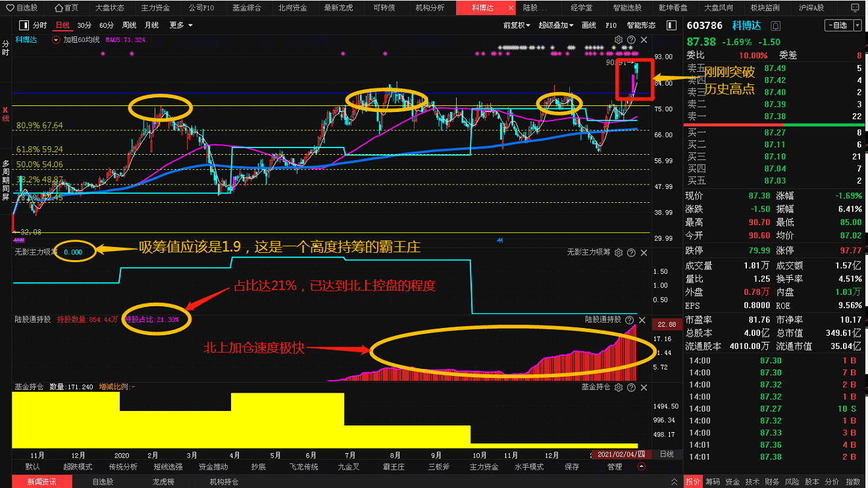Open the 智能选股 tab
This screenshot has height=488, width=868.
[626, 8]
